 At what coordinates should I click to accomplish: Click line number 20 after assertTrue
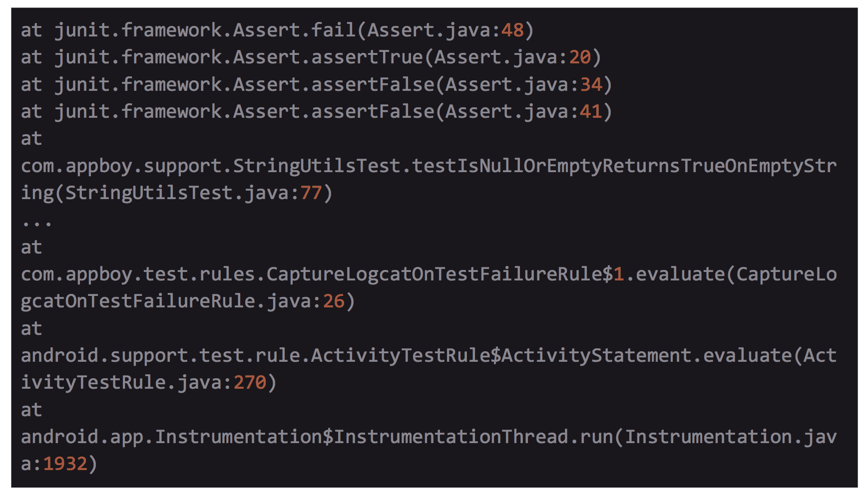pyautogui.click(x=580, y=57)
